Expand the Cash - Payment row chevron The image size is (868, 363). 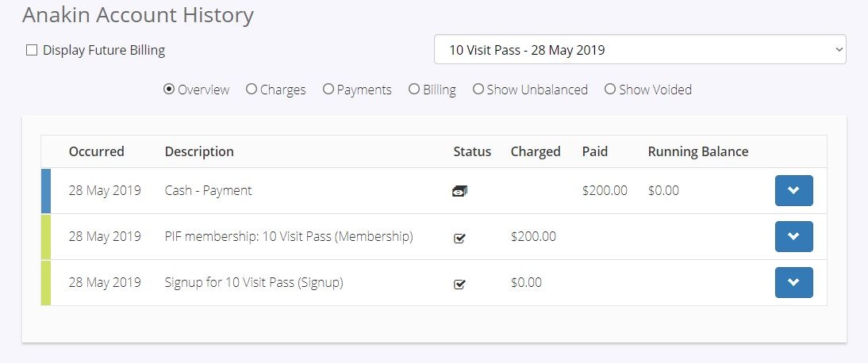click(794, 190)
